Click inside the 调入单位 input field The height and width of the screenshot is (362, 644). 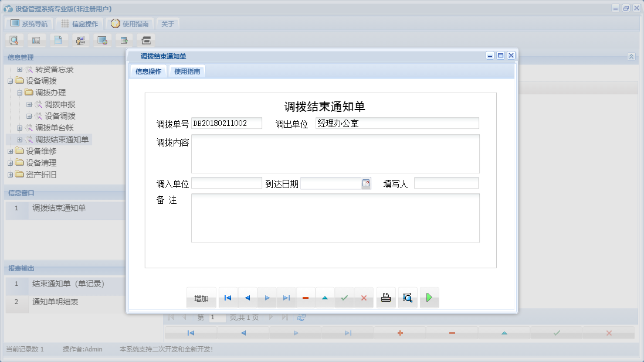coord(228,183)
